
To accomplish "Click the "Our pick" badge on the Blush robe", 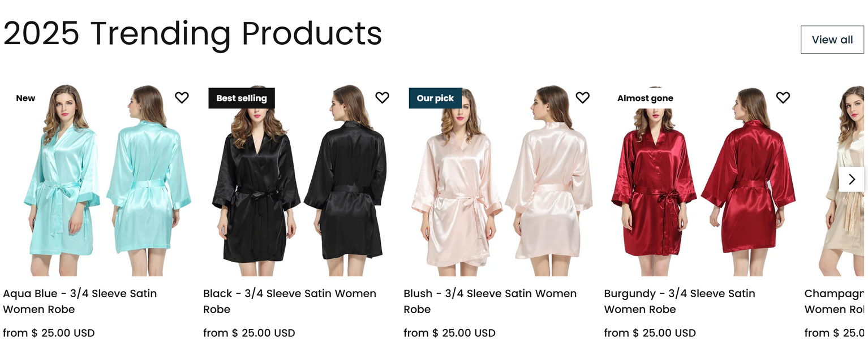I will [435, 98].
